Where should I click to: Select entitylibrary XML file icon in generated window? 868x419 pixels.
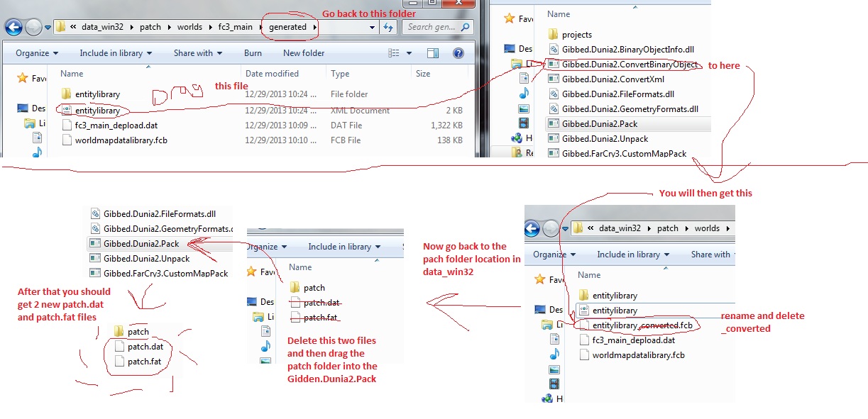pos(67,110)
